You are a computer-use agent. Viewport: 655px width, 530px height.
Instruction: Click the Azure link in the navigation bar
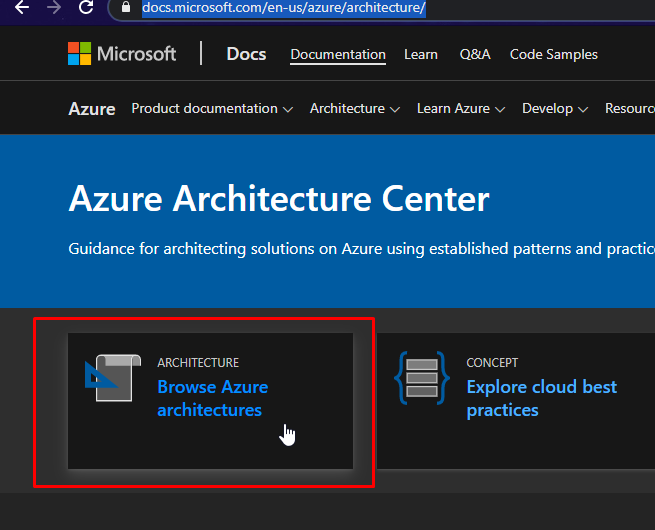[x=92, y=109]
